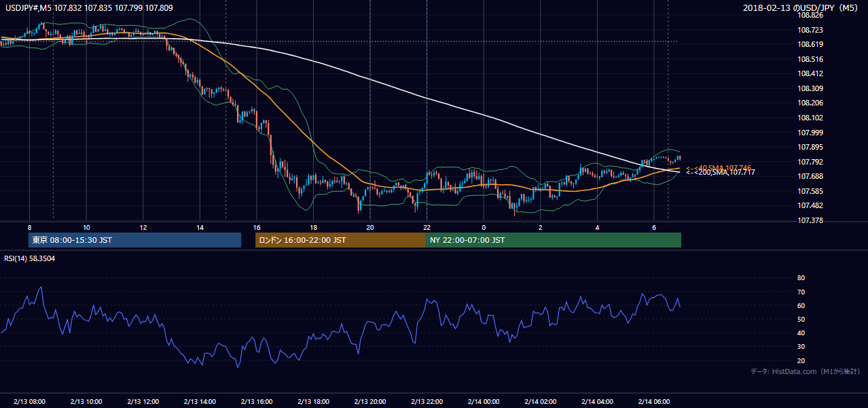The width and height of the screenshot is (868, 408).
Task: Click the 2/13 20:00 date label
Action: tap(369, 402)
